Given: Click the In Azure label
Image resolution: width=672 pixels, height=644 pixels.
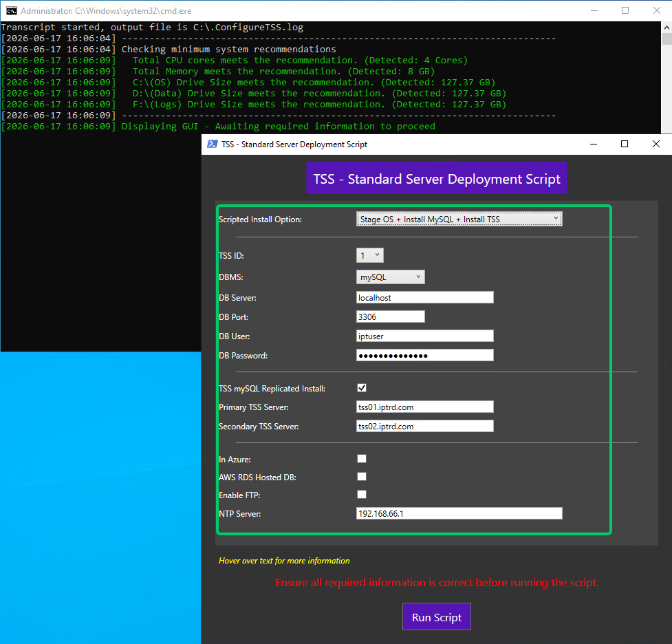Looking at the screenshot, I should click(235, 459).
